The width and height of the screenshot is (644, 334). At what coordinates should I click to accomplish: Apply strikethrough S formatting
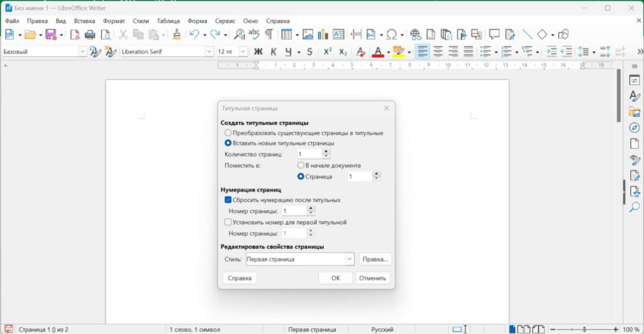[309, 52]
